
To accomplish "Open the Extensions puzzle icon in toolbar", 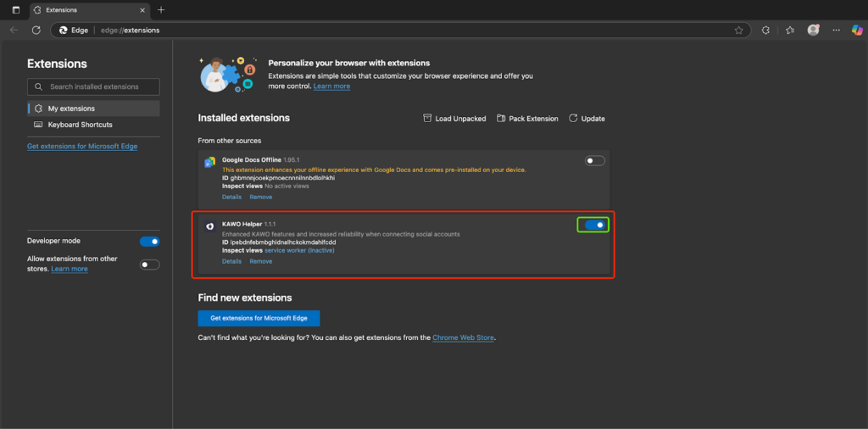I will pos(765,30).
